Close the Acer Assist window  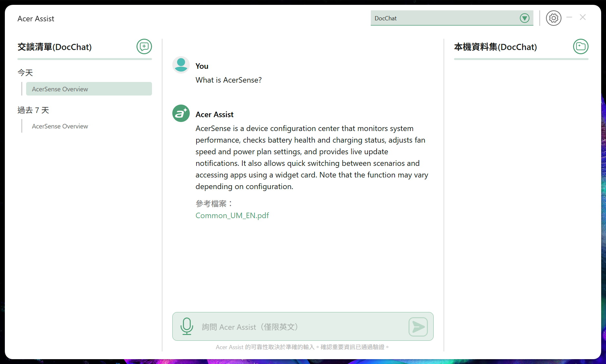coord(583,17)
